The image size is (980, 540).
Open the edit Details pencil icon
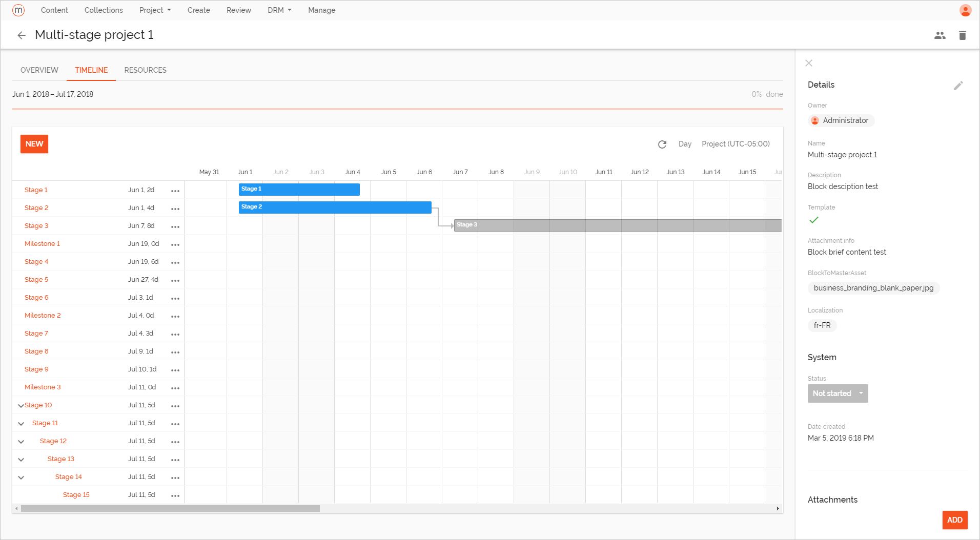pyautogui.click(x=958, y=86)
